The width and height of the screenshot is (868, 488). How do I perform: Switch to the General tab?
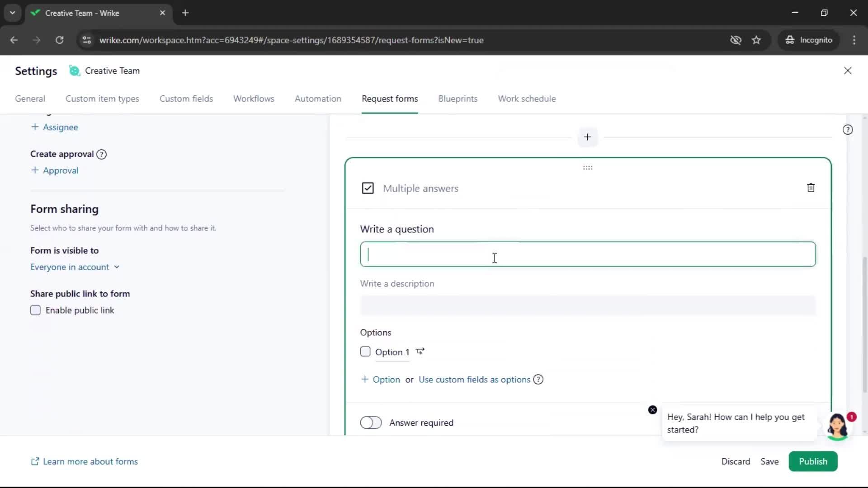point(30,99)
